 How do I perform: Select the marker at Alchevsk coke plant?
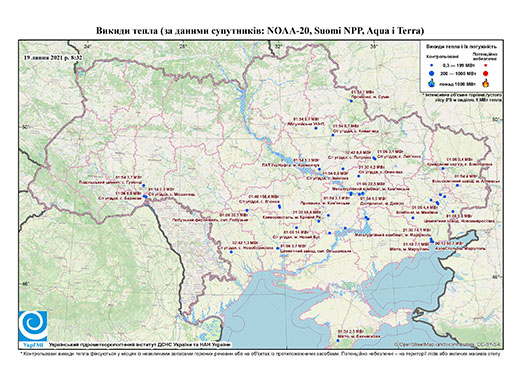(457, 185)
